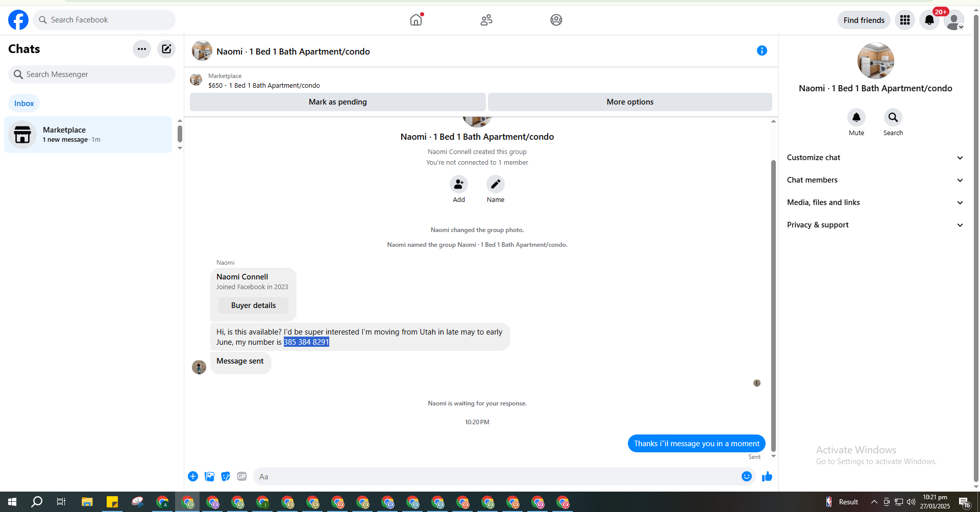Click Naomi's avatar beside Message sent
The width and height of the screenshot is (980, 512).
199,367
